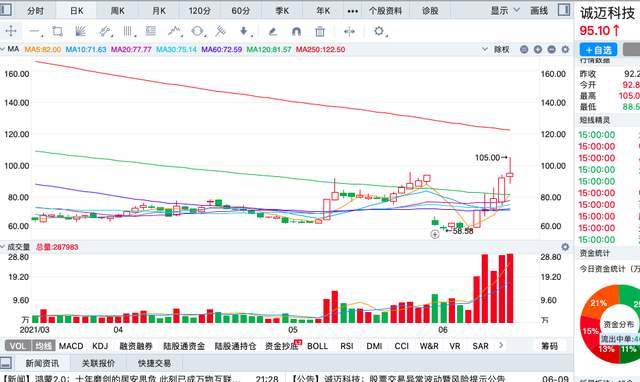Open drawing settings gear in toolbar
This screenshot has height=382, width=640.
379,31
